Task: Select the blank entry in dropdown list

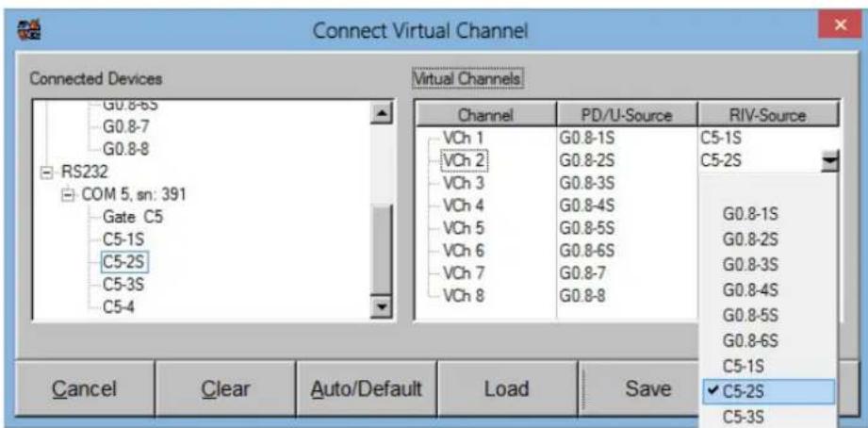Action: tap(767, 190)
